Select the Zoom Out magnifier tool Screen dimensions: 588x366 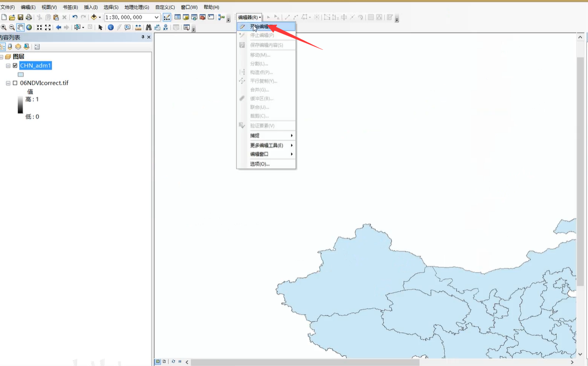[x=12, y=27]
